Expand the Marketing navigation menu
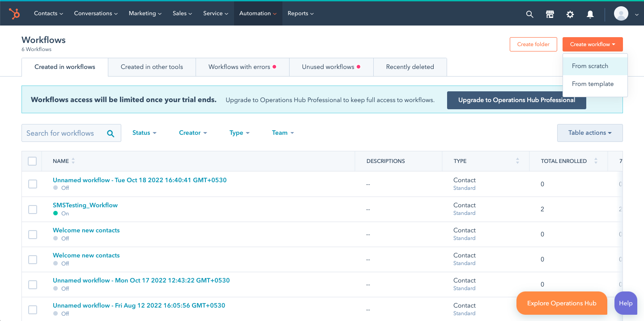This screenshot has height=321, width=644. click(145, 13)
